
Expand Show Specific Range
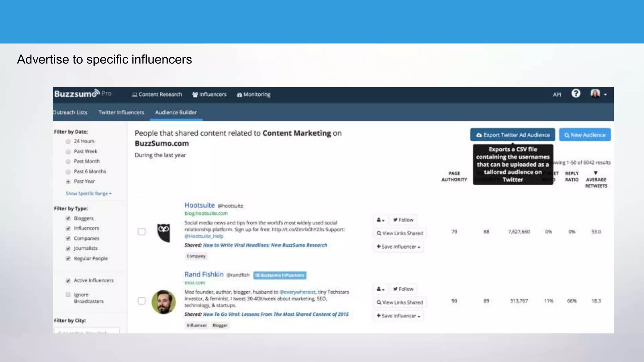[89, 193]
